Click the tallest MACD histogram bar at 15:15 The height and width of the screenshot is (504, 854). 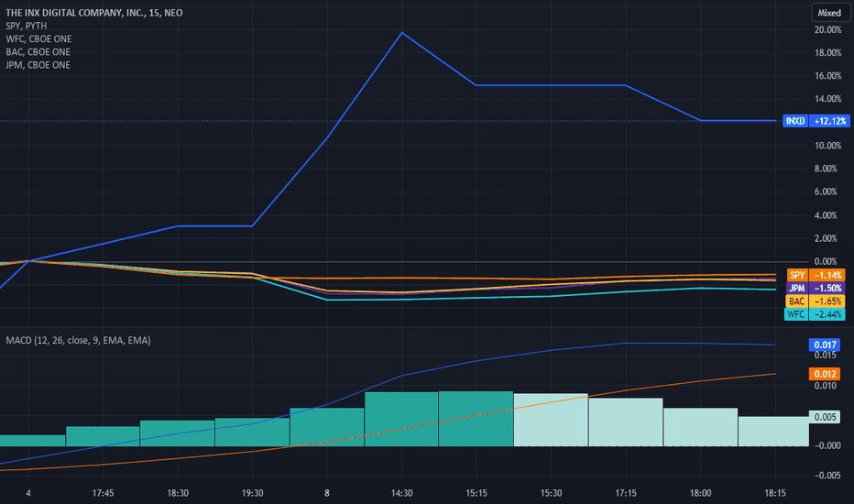click(x=476, y=419)
